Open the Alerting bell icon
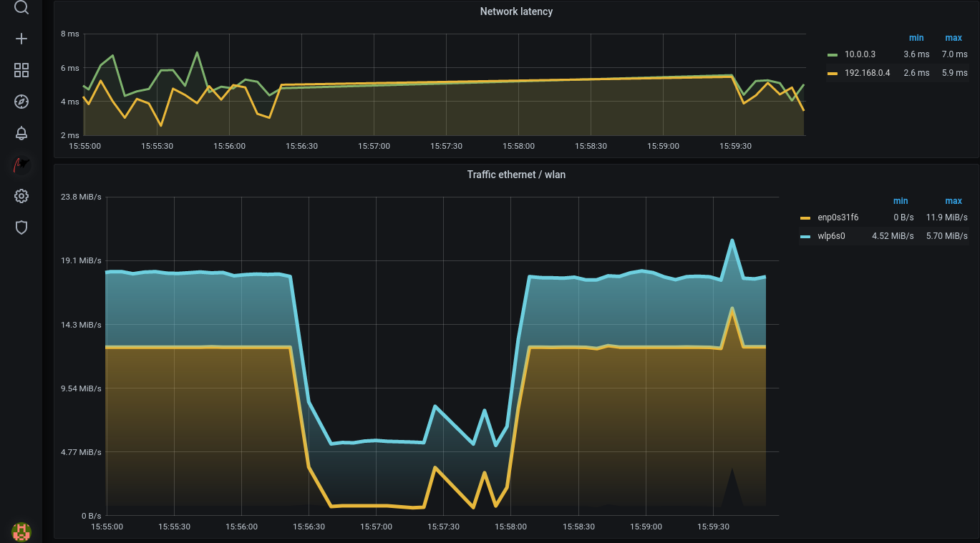 [x=21, y=133]
